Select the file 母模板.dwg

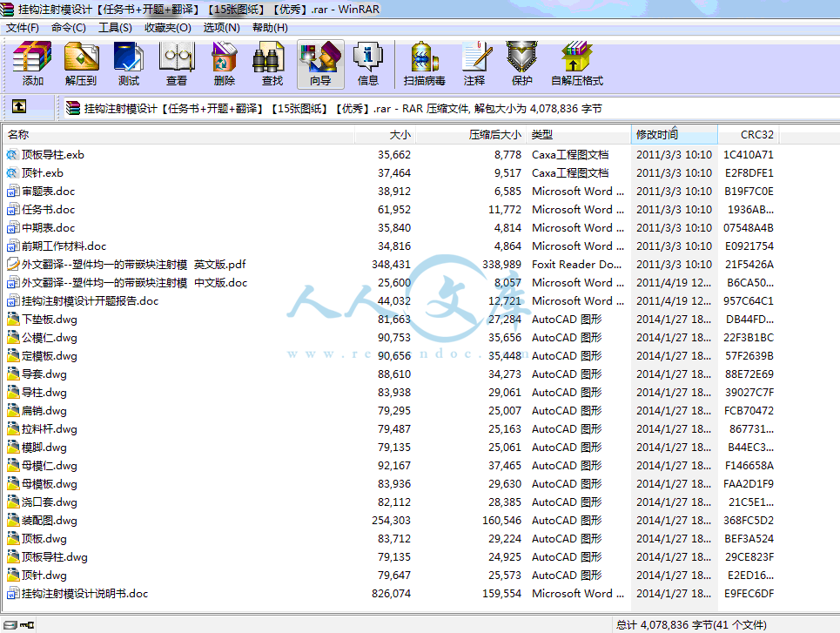[x=50, y=484]
